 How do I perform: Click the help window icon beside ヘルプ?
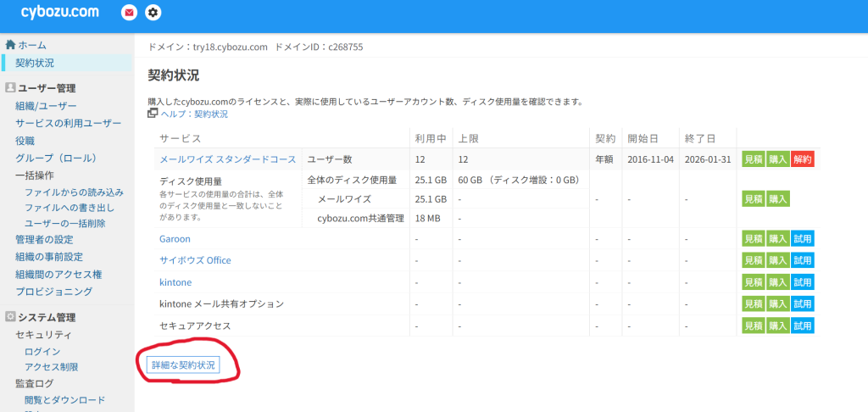[153, 114]
